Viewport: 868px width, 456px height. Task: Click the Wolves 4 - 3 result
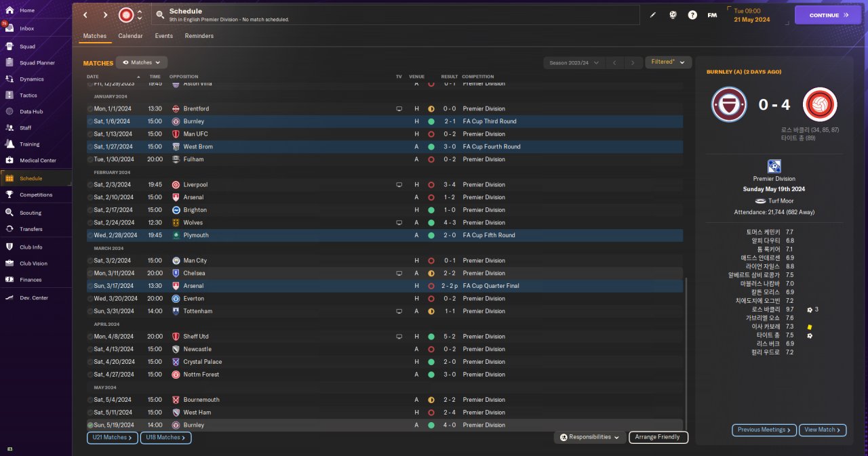click(x=449, y=222)
